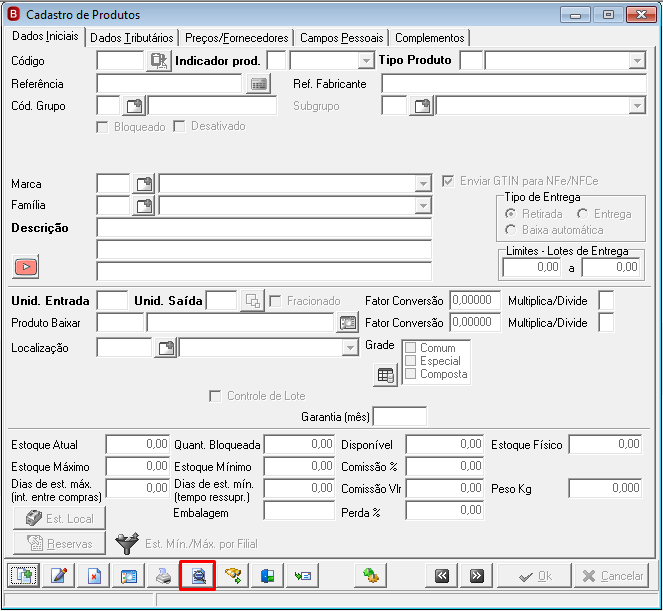Open Marca lookup icon
663x611 pixels.
point(144,184)
